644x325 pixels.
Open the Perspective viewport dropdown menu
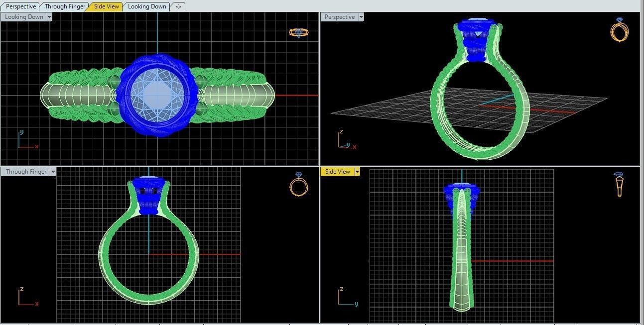click(360, 16)
